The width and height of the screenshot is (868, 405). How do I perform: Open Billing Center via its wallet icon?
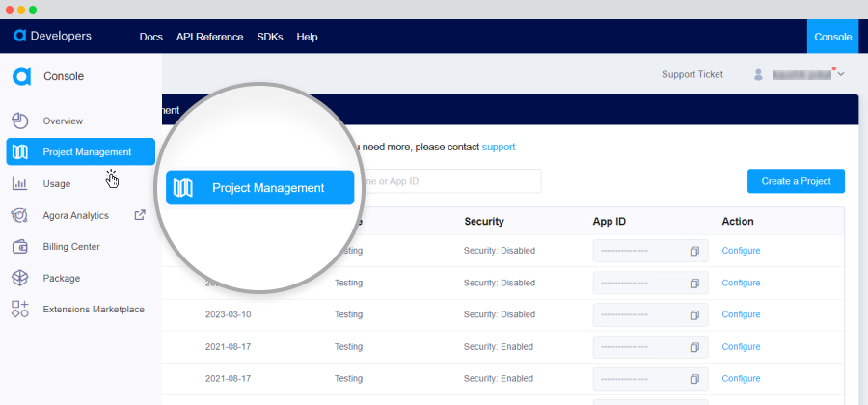pos(20,247)
